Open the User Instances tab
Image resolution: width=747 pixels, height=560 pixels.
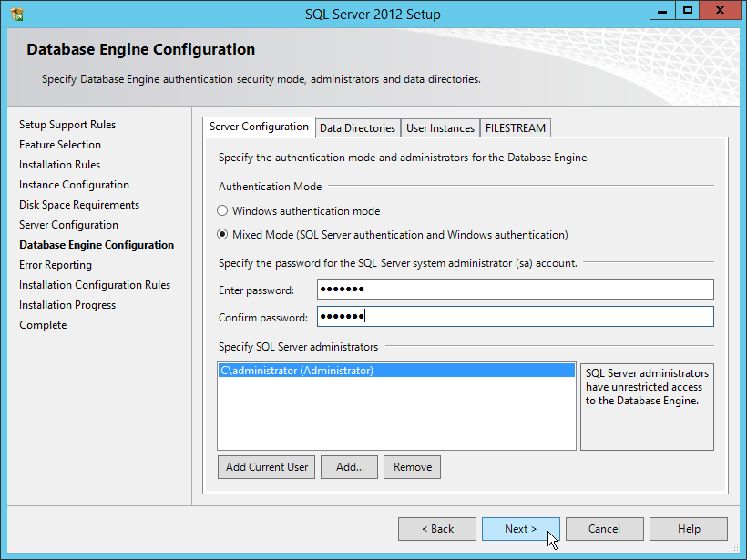pos(440,128)
